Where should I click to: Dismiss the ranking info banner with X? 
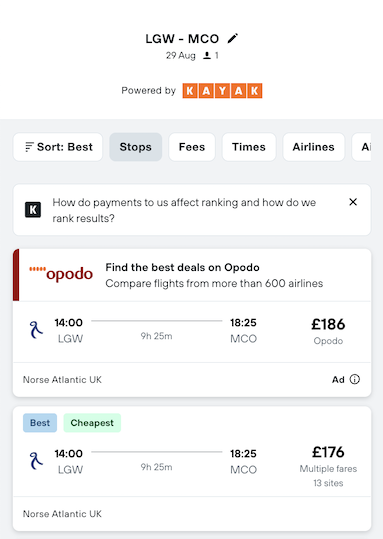pos(353,202)
